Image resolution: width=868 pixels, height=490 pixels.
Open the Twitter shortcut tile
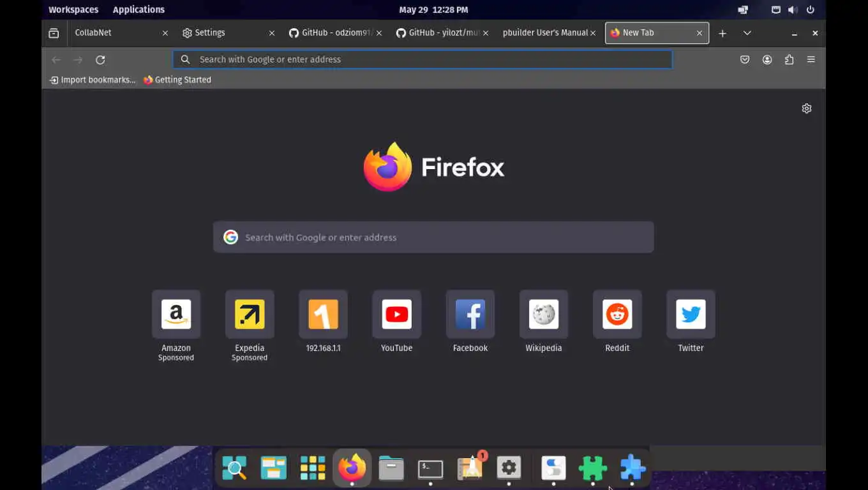click(x=691, y=314)
